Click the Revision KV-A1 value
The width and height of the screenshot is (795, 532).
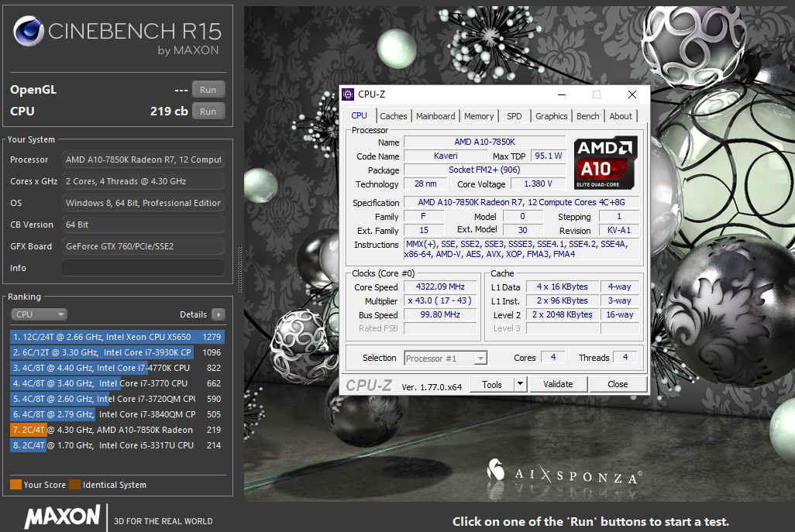[618, 230]
